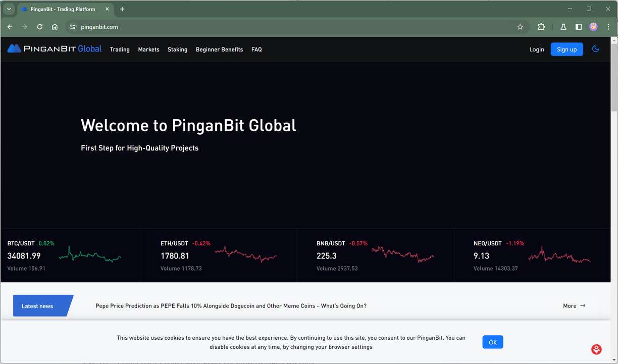Click the site information icon

coord(73,27)
